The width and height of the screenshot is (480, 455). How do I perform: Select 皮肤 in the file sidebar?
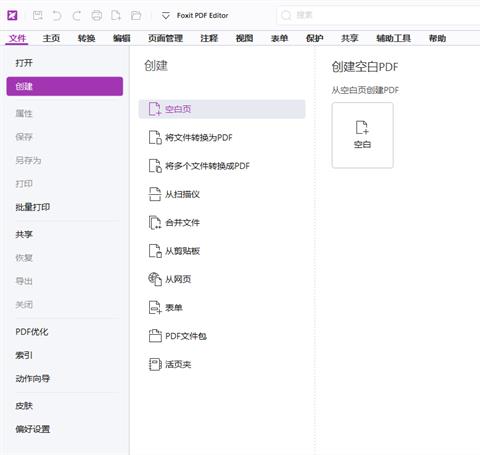(x=24, y=406)
